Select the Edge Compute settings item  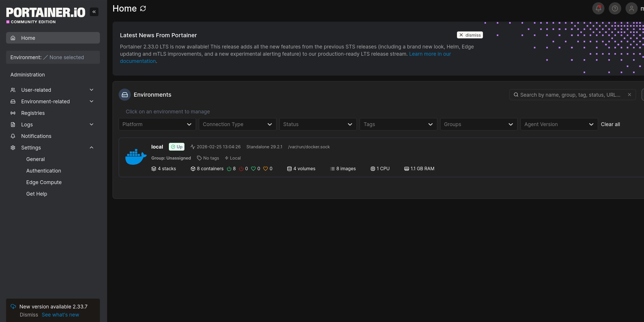click(44, 182)
